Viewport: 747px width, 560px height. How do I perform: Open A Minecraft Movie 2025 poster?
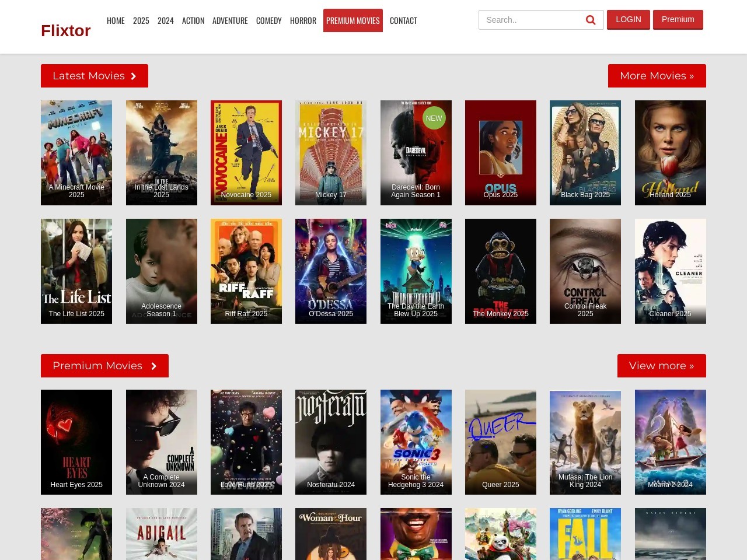(76, 153)
